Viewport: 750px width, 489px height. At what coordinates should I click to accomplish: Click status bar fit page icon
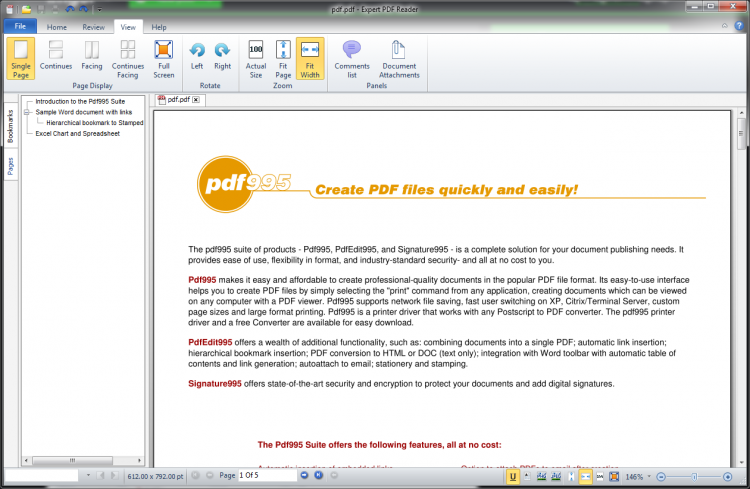tap(571, 477)
